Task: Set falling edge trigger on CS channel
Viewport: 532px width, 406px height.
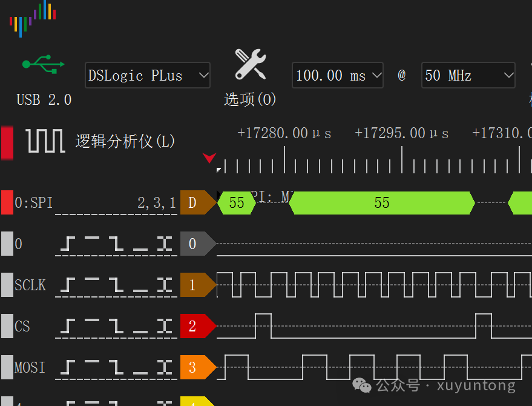Action: [x=116, y=326]
